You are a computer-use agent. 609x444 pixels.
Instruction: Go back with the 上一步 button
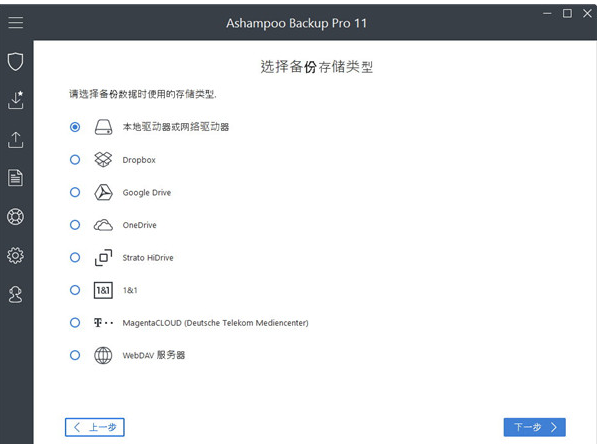tap(95, 427)
